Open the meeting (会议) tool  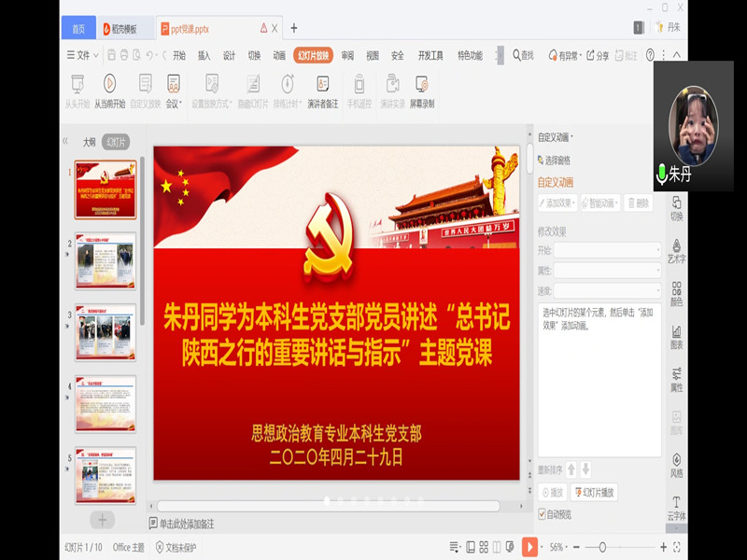[174, 91]
